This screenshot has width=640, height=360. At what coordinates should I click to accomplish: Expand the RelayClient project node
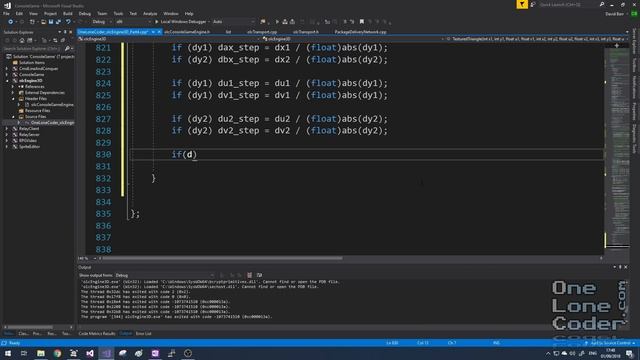tap(7, 129)
